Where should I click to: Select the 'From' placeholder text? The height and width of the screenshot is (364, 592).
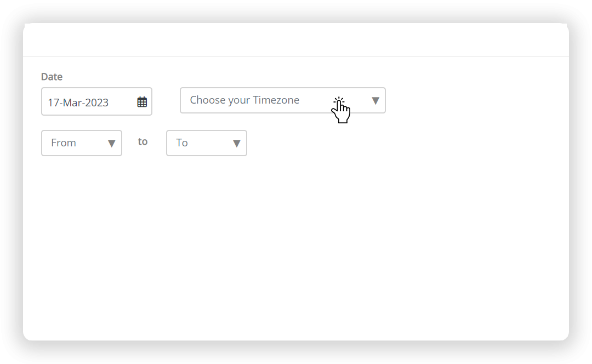pos(64,143)
